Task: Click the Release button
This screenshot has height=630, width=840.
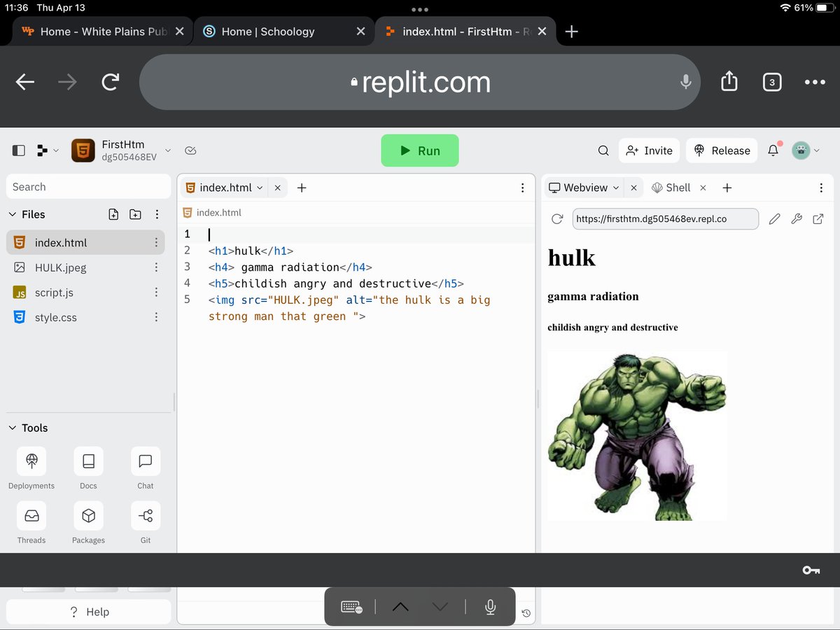Action: point(722,150)
